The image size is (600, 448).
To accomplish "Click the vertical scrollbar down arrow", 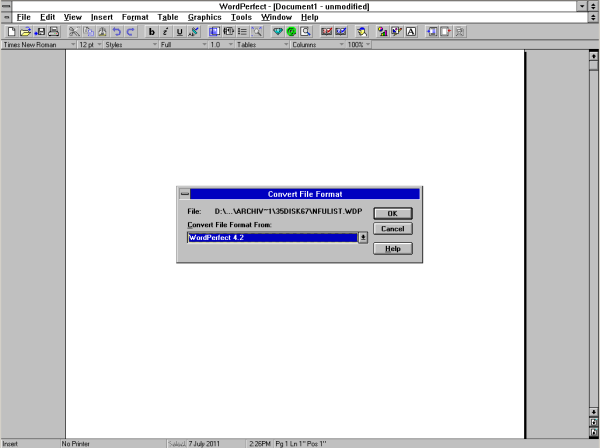I will [593, 412].
